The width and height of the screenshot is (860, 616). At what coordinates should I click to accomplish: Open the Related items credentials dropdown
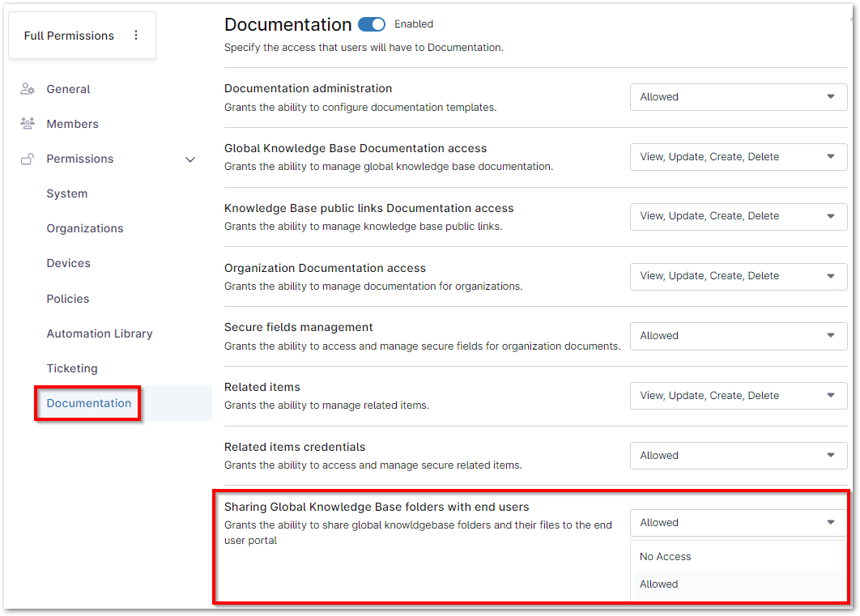[x=738, y=455]
